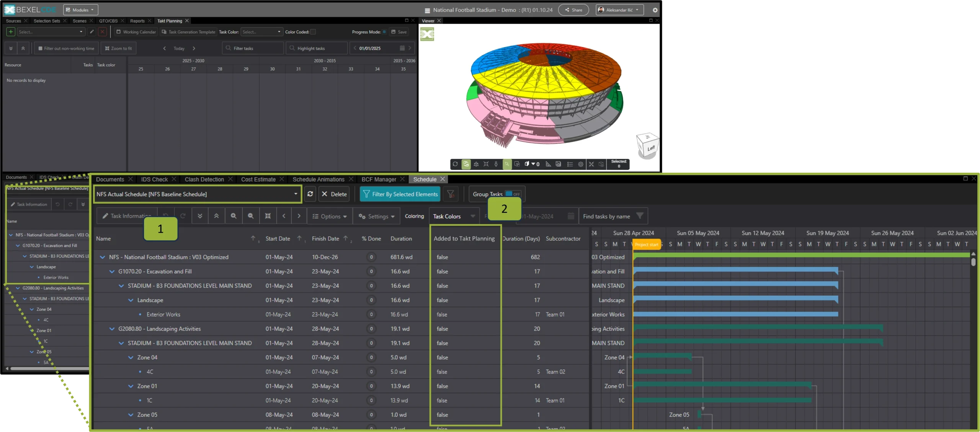Expand all rows in Takt Planning toolbar

click(11, 48)
